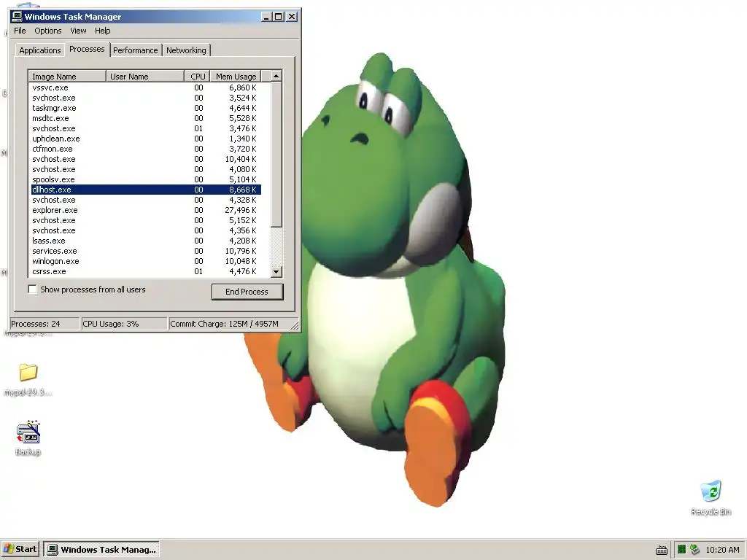Select the spoolsv.exe process row
This screenshot has height=560, width=747.
[145, 179]
